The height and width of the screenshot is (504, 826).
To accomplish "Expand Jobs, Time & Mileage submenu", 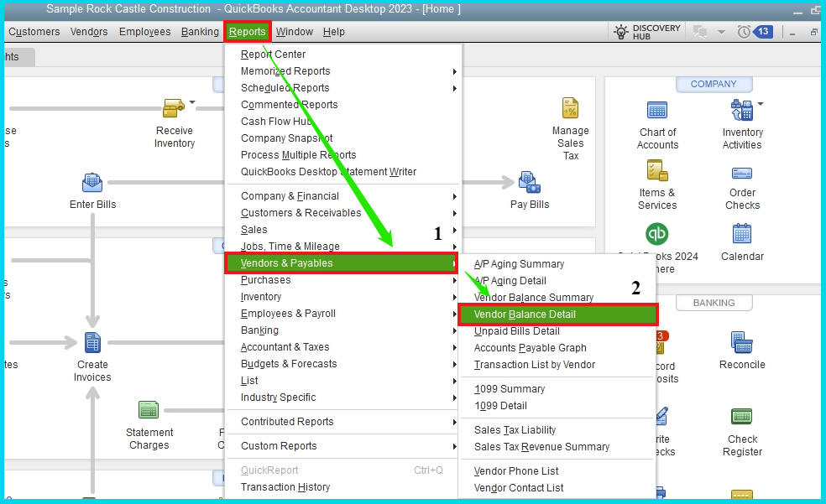I will tap(454, 247).
